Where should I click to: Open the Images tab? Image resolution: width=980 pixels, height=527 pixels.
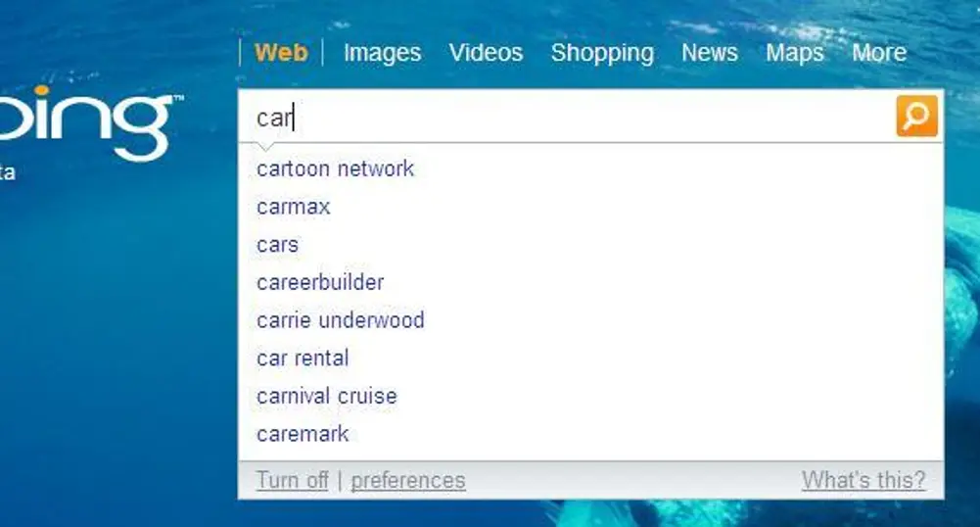pyautogui.click(x=383, y=53)
